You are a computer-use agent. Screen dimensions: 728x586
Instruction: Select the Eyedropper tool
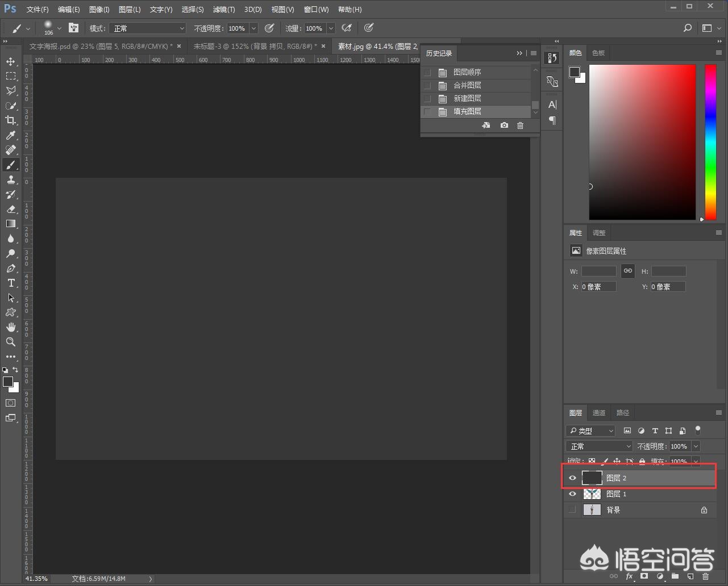[x=11, y=135]
